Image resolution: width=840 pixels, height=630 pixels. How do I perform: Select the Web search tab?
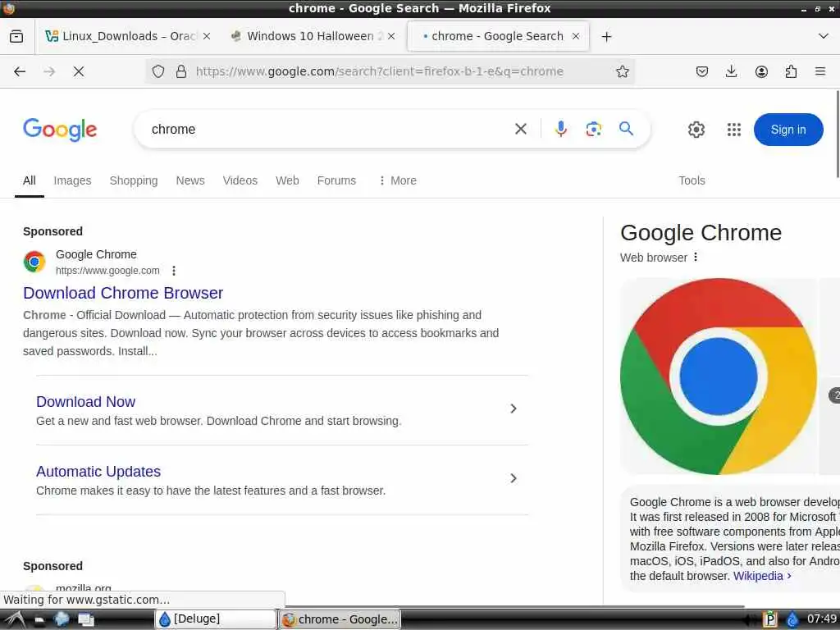[287, 180]
